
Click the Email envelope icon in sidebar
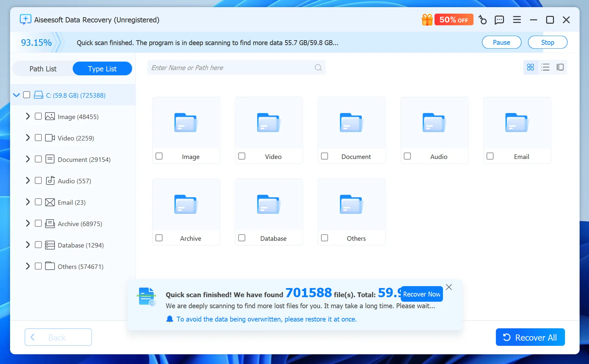[x=50, y=202]
